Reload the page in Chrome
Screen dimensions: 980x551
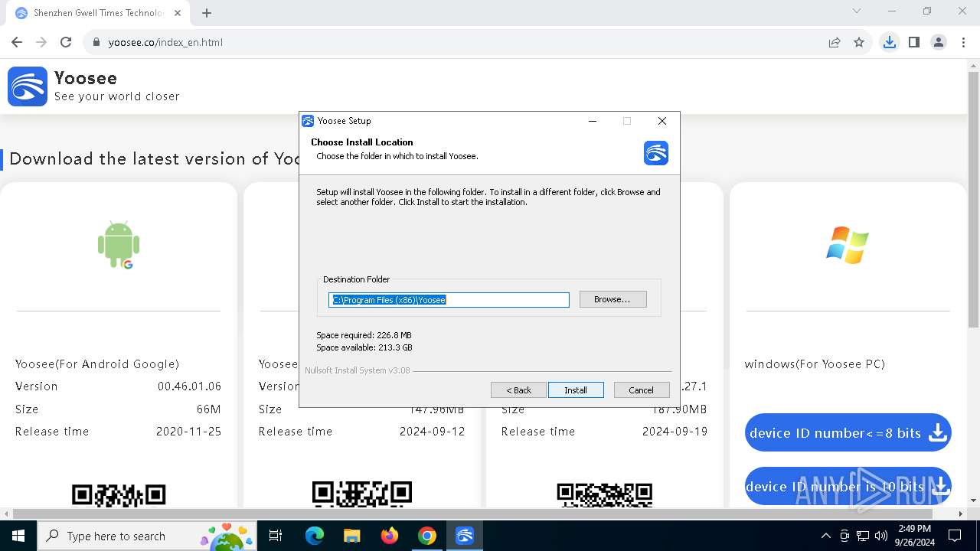(66, 42)
